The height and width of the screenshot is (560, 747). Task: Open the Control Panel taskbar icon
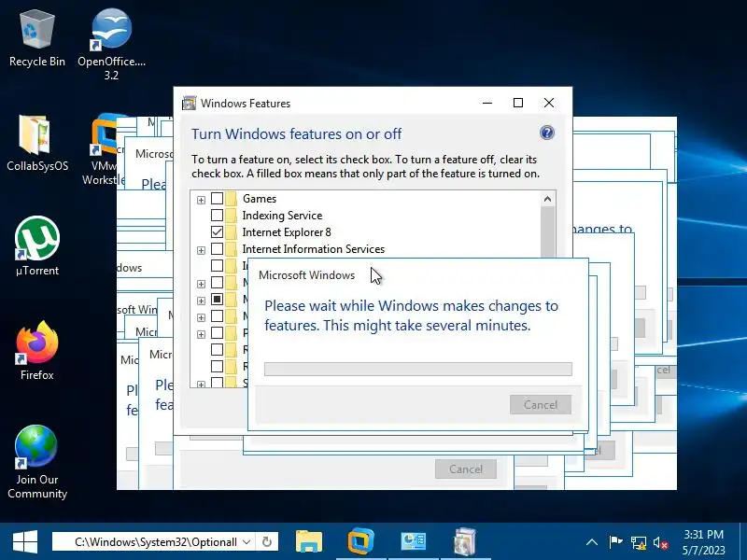tap(414, 542)
